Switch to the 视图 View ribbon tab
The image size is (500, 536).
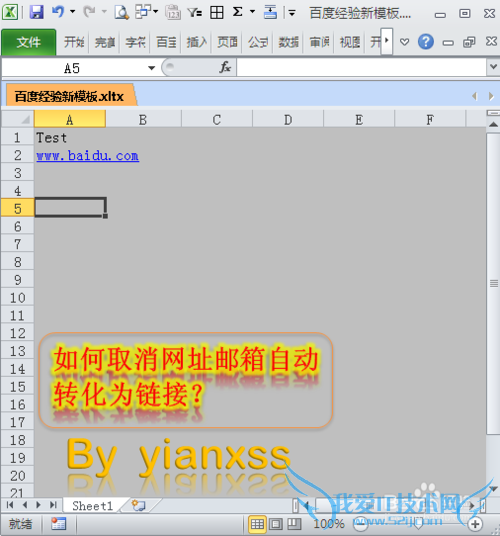coord(350,42)
